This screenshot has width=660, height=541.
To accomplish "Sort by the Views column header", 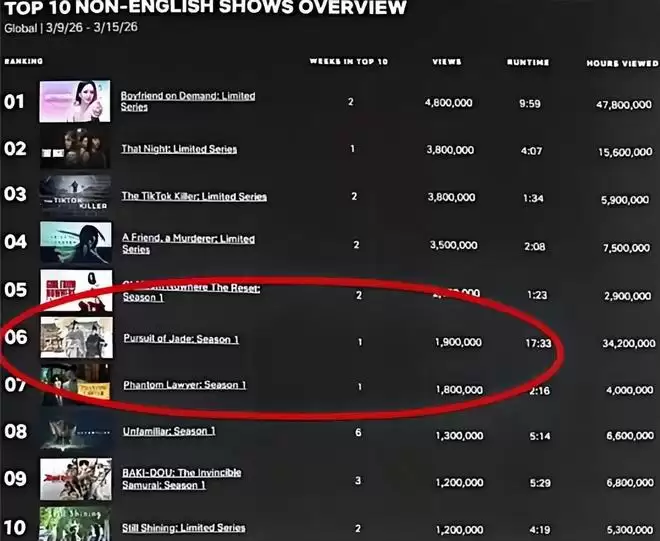I will [446, 62].
